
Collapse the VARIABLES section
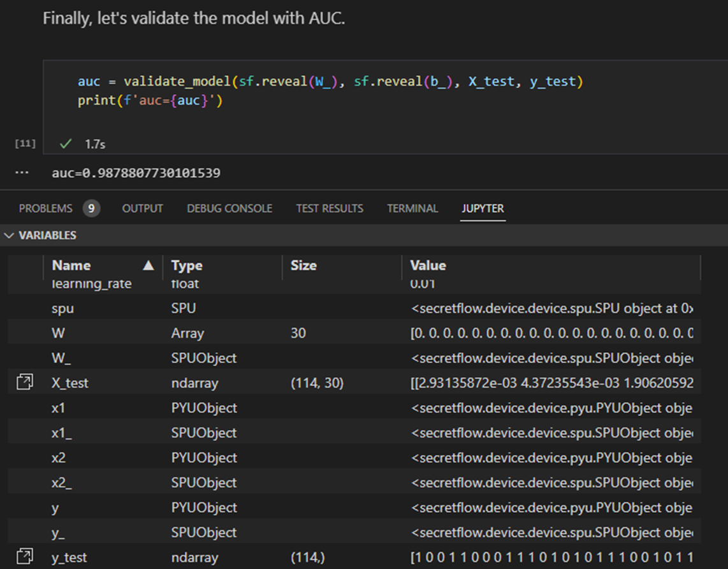coord(9,235)
